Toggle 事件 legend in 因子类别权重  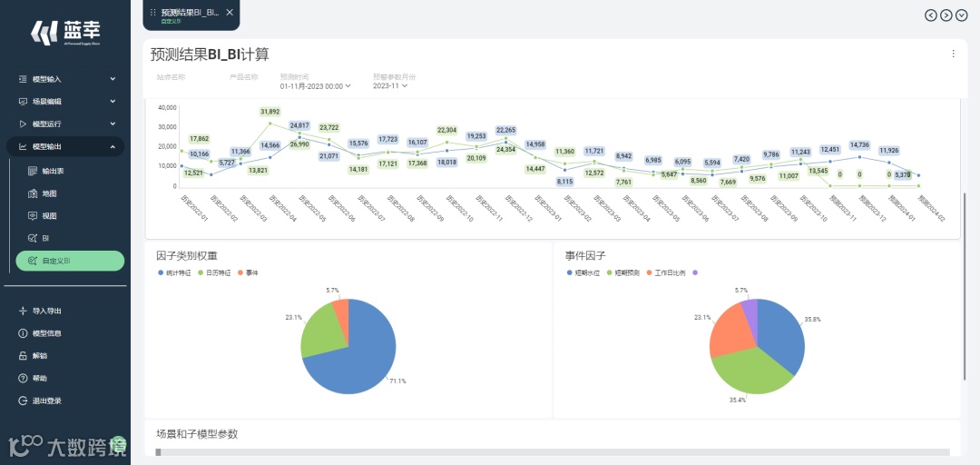coord(248,272)
